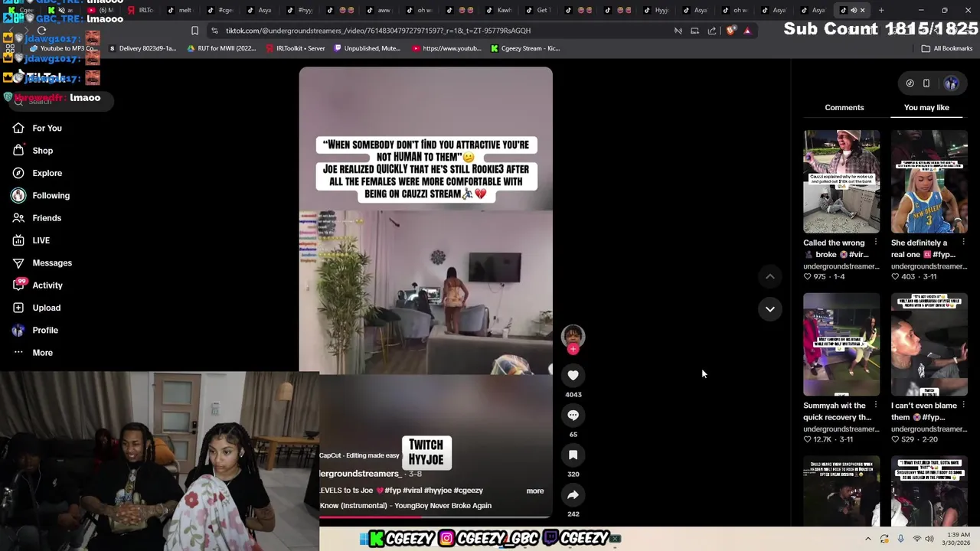Open the #hyyjoe hashtag in the caption
This screenshot has width=980, height=551.
coord(437,491)
